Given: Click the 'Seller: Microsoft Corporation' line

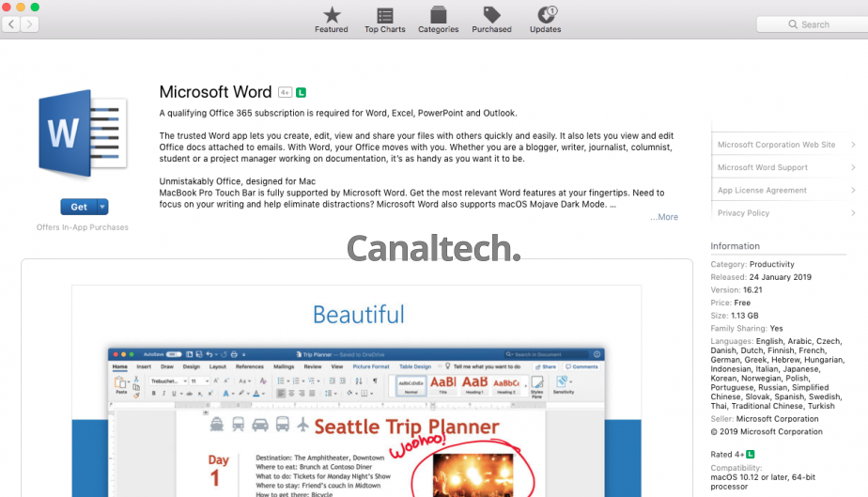Looking at the screenshot, I should [765, 419].
